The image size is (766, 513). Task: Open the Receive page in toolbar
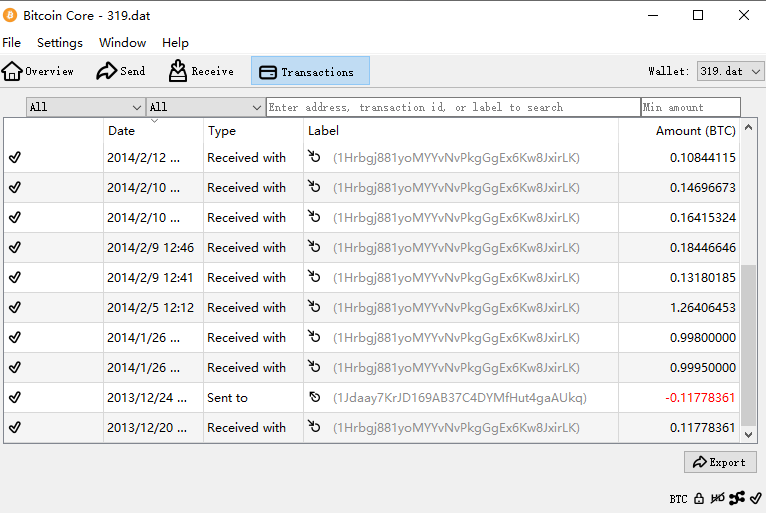[201, 71]
